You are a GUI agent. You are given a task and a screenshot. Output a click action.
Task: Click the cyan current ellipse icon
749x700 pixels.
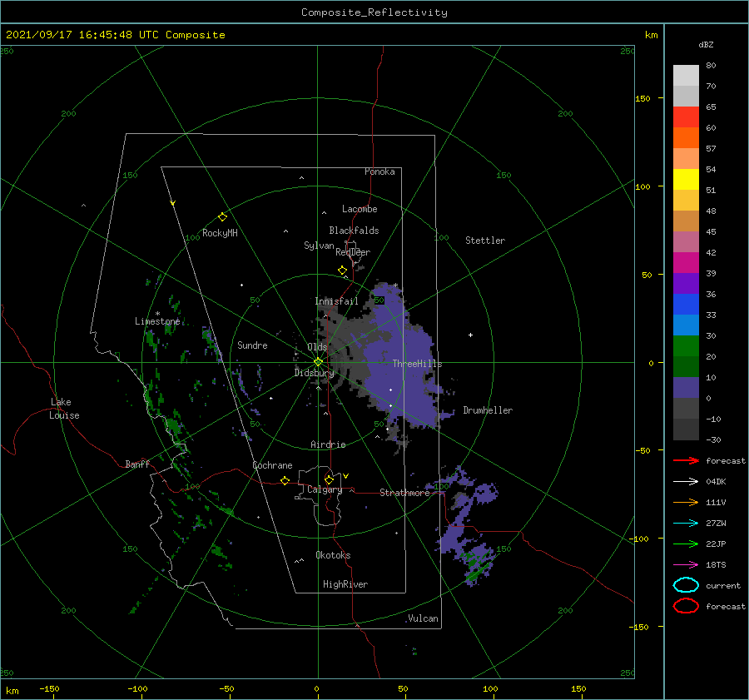coord(686,585)
